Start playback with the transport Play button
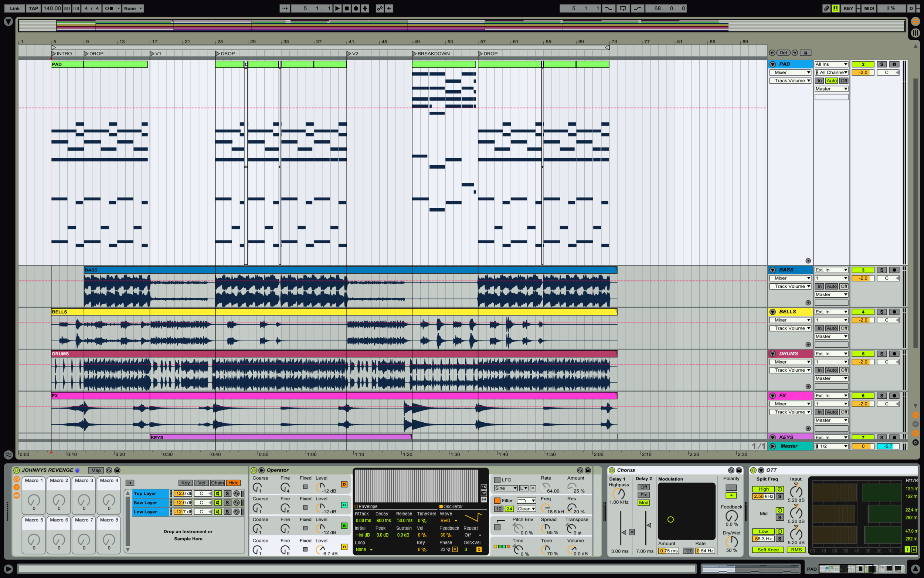 pyautogui.click(x=337, y=8)
